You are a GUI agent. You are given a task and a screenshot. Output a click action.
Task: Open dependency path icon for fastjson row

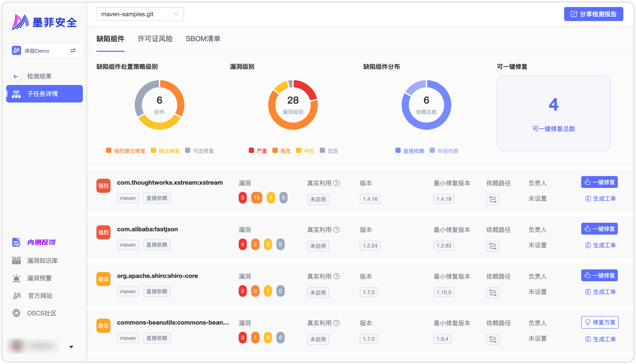pos(492,246)
